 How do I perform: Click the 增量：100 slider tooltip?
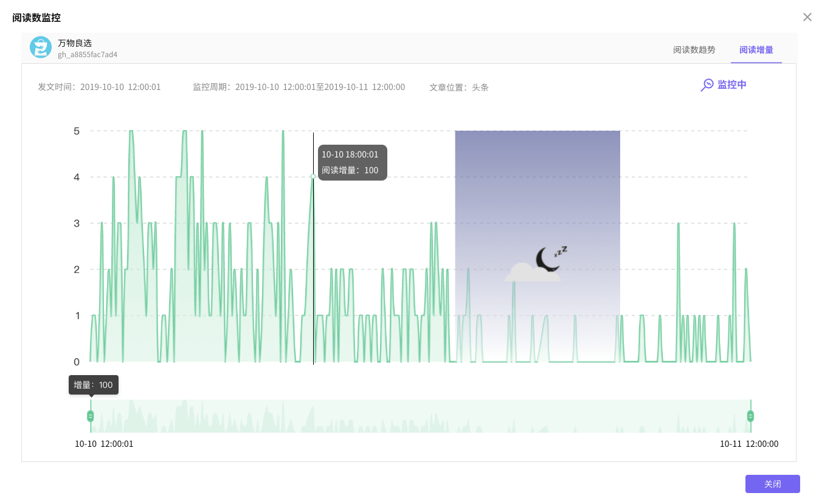94,385
